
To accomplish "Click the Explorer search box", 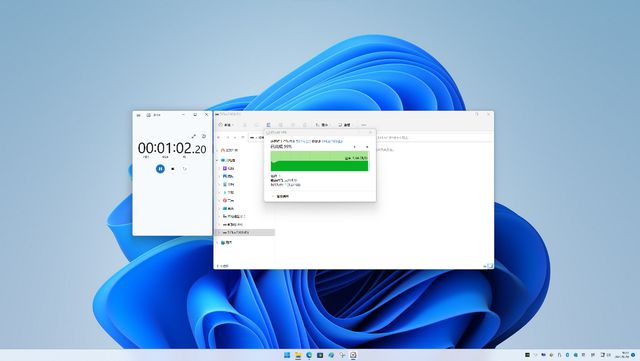I will [433, 138].
